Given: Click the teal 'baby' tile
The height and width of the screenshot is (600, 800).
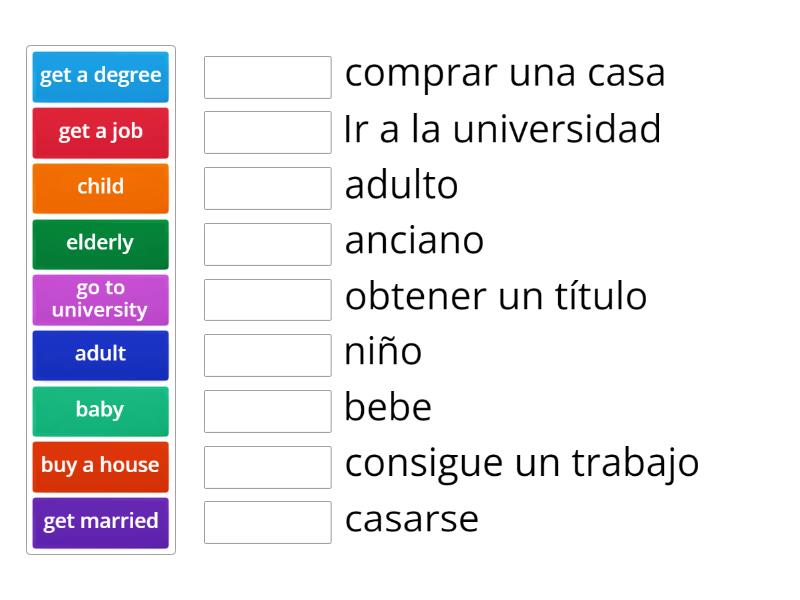Looking at the screenshot, I should click(100, 410).
